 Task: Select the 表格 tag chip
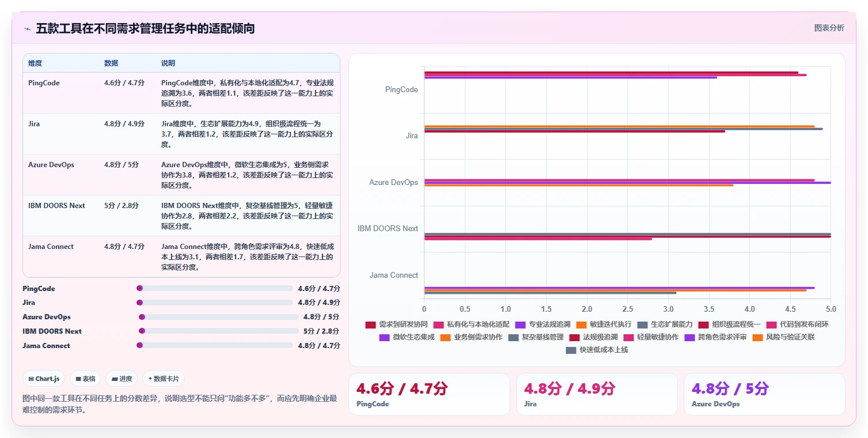coord(85,379)
